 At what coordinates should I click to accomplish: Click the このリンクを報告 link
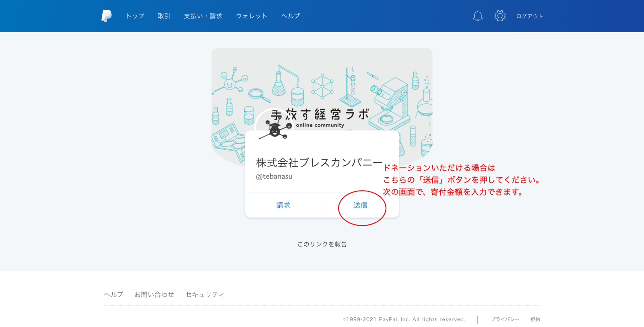[322, 244]
